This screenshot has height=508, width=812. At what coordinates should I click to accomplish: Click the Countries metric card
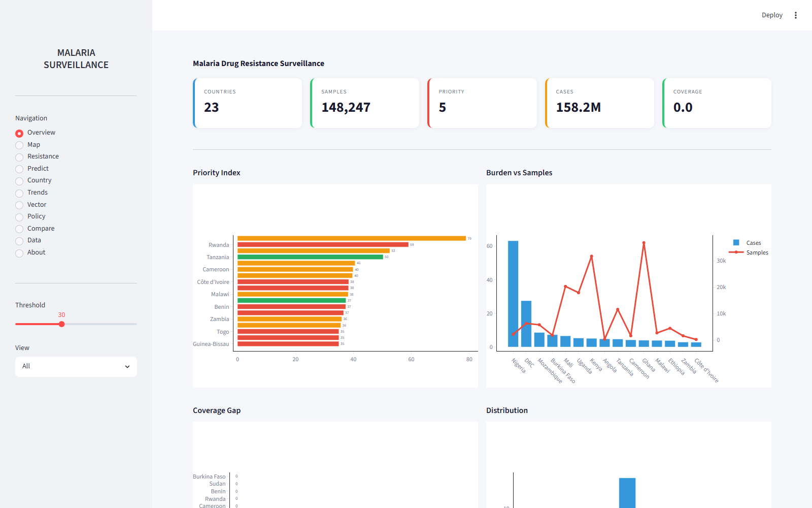248,103
